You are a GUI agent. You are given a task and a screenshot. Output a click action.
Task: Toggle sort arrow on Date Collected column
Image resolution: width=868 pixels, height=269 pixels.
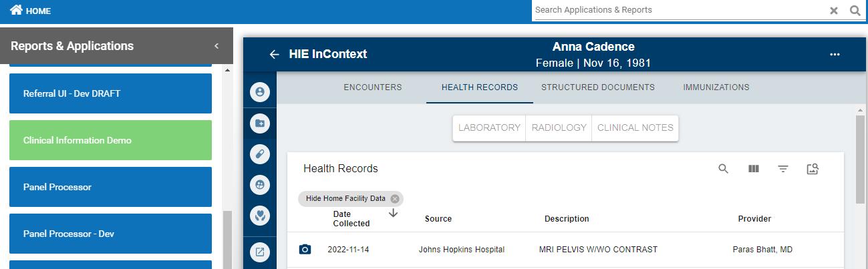coord(393,213)
